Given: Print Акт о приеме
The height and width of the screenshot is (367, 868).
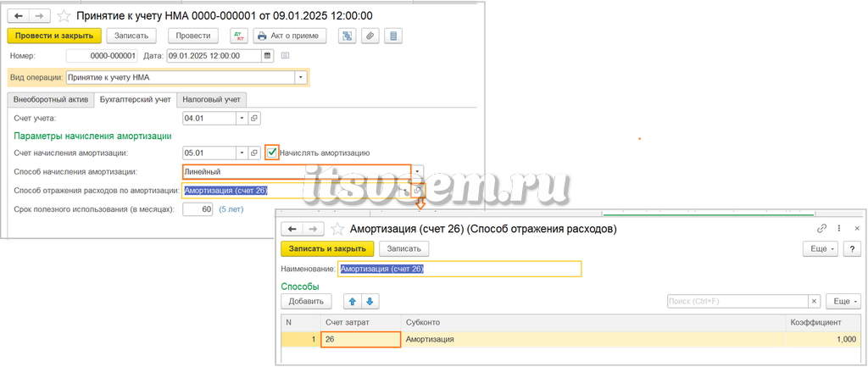Looking at the screenshot, I should tap(290, 36).
